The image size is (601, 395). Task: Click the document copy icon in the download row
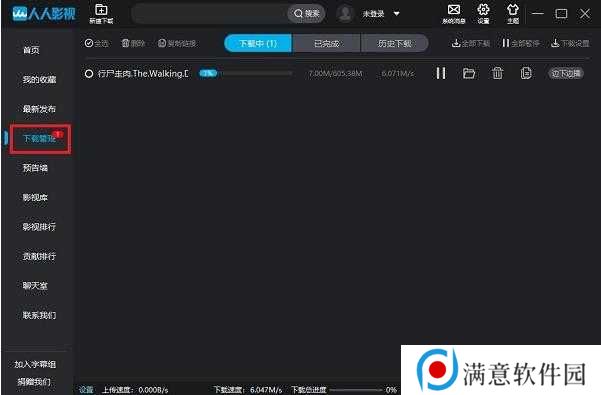coord(526,73)
